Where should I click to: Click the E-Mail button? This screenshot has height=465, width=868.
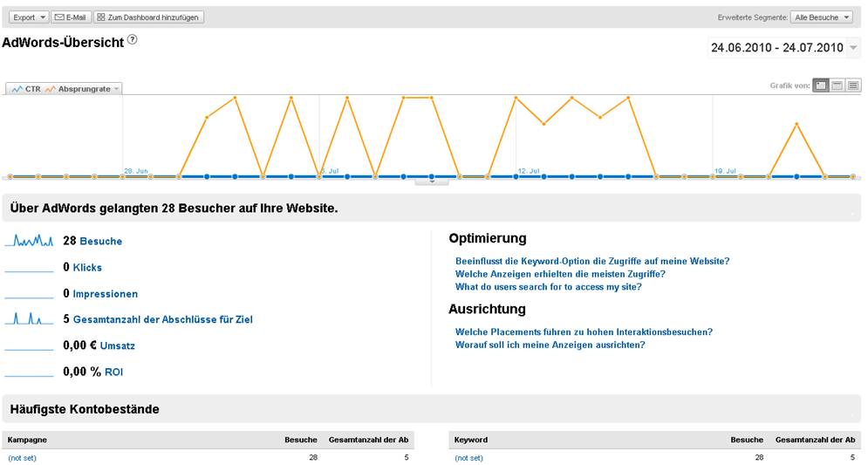[x=72, y=17]
